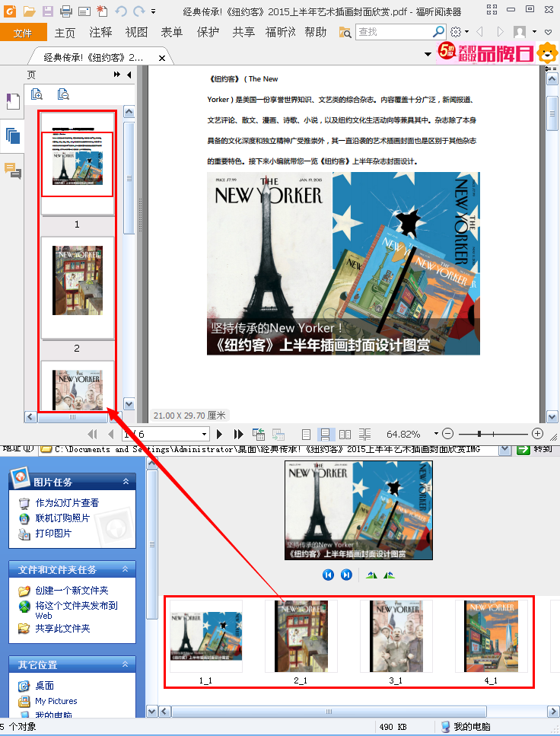560x736 pixels.
Task: Click the save disk icon
Action: tap(47, 11)
